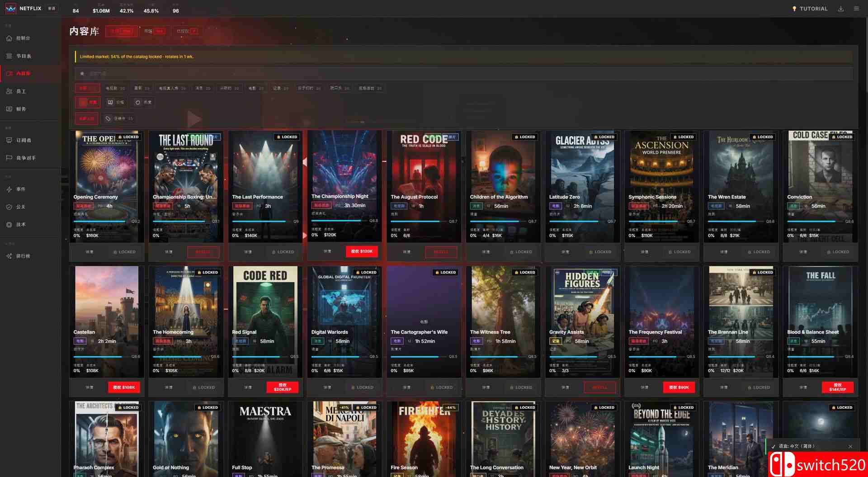The width and height of the screenshot is (868, 477).
Task: Toggle the 喜剧 genre filter chip
Action: point(142,88)
